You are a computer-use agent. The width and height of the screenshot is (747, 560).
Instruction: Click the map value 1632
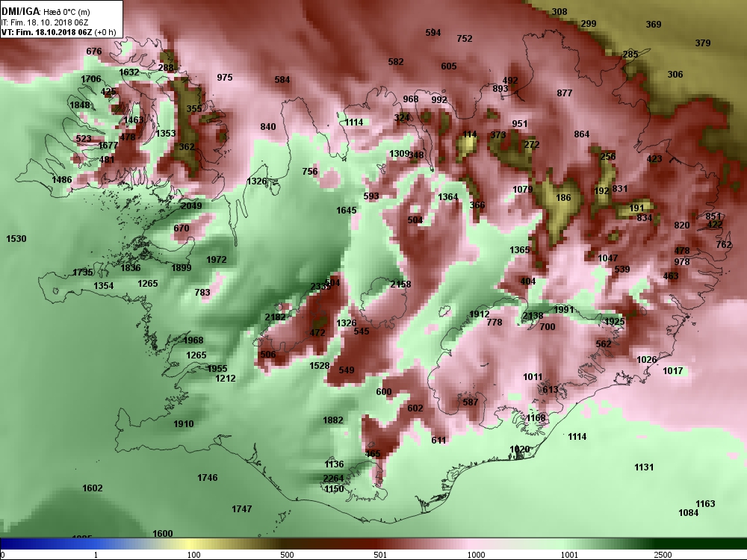pyautogui.click(x=129, y=72)
